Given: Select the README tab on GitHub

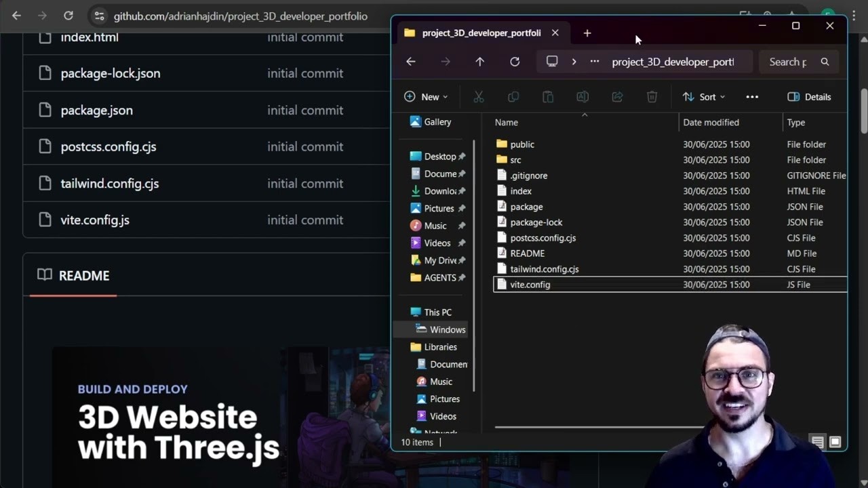Looking at the screenshot, I should pos(73,275).
